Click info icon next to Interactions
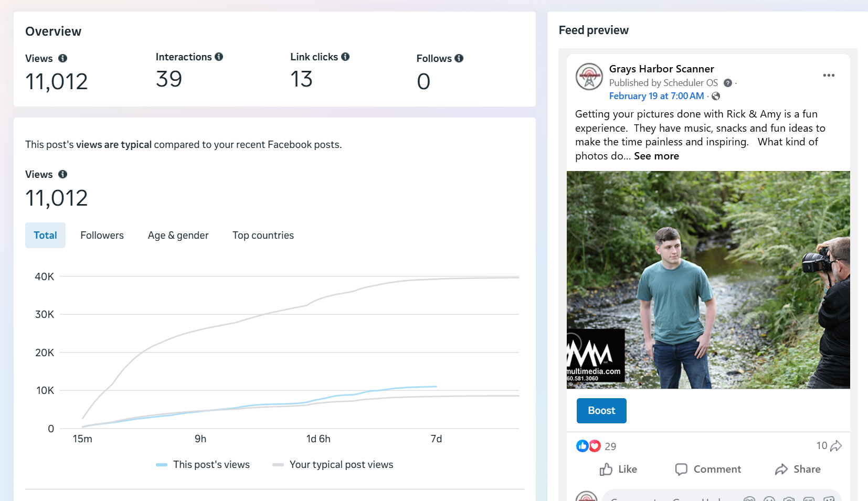The image size is (868, 501). click(x=219, y=57)
